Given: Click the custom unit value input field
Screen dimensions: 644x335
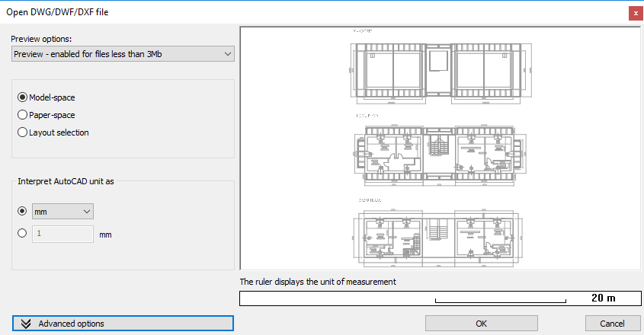Looking at the screenshot, I should 62,234.
